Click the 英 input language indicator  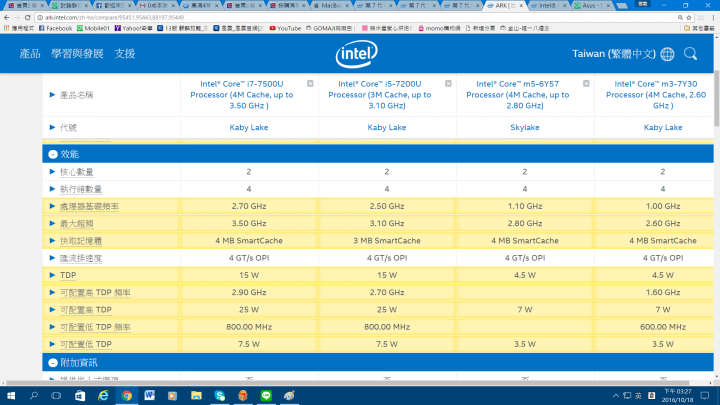tap(638, 395)
